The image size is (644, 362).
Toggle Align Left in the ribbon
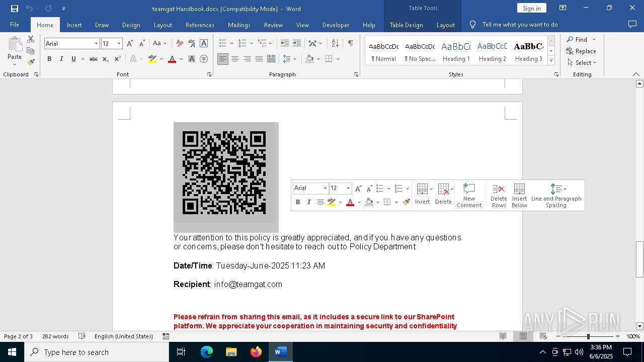[x=223, y=59]
